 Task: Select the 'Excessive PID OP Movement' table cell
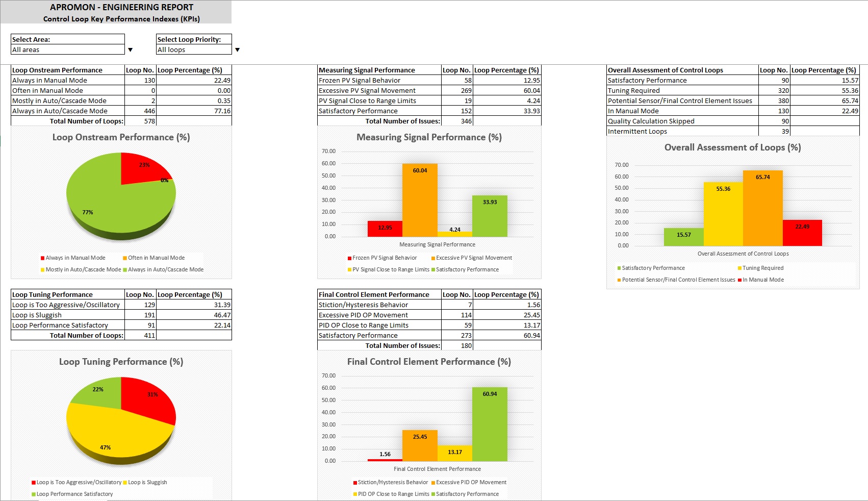click(x=379, y=315)
